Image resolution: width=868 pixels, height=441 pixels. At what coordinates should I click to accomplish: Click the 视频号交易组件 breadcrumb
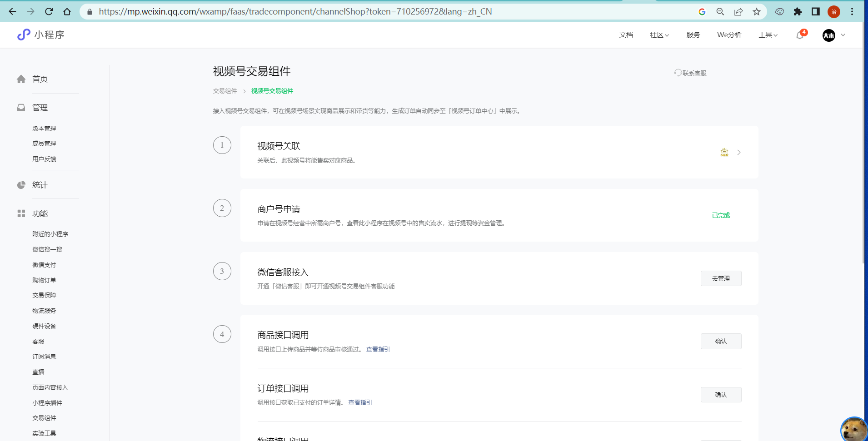[x=272, y=91]
